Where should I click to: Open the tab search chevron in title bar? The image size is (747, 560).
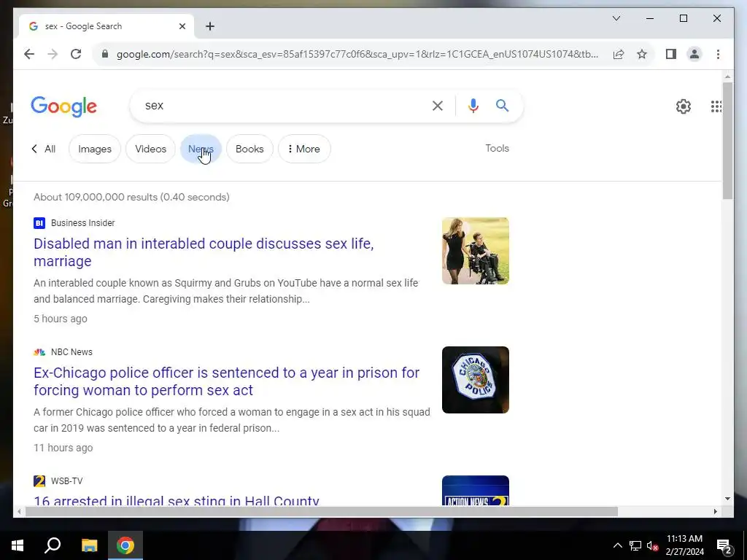click(x=616, y=18)
